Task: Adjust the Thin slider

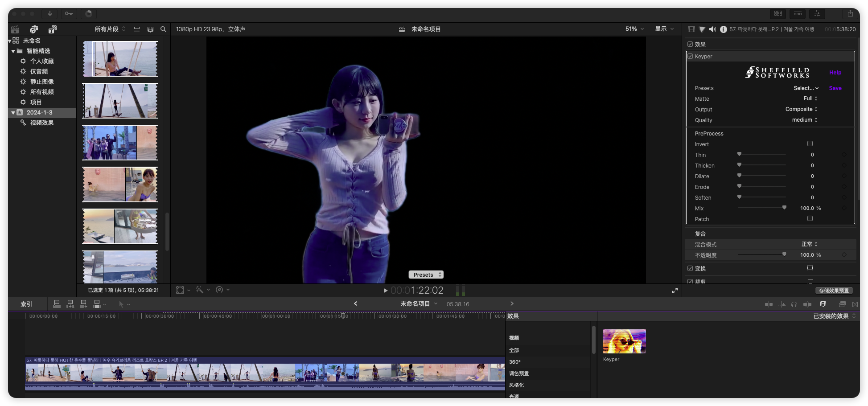Action: [762, 154]
